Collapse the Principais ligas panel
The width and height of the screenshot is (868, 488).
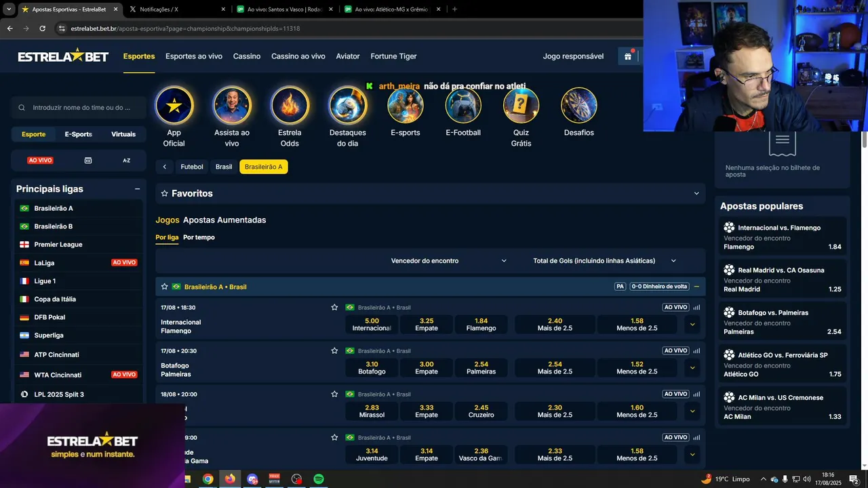(138, 189)
